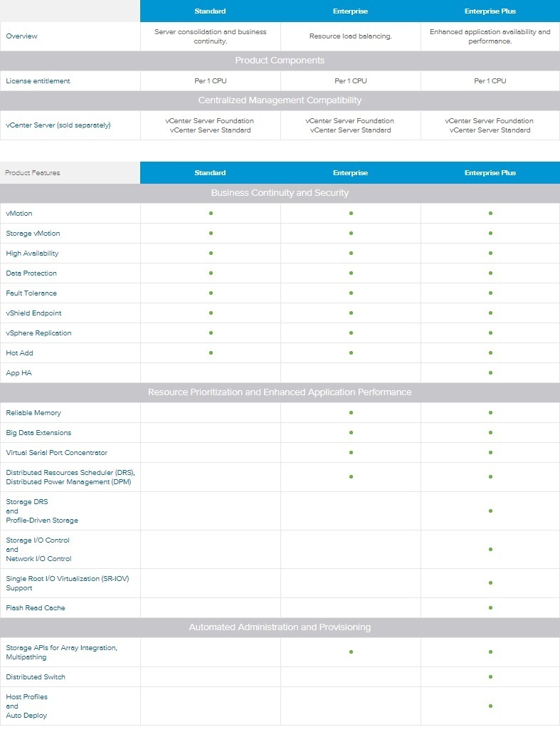Select the vMotion row label
The height and width of the screenshot is (732, 560).
[19, 214]
